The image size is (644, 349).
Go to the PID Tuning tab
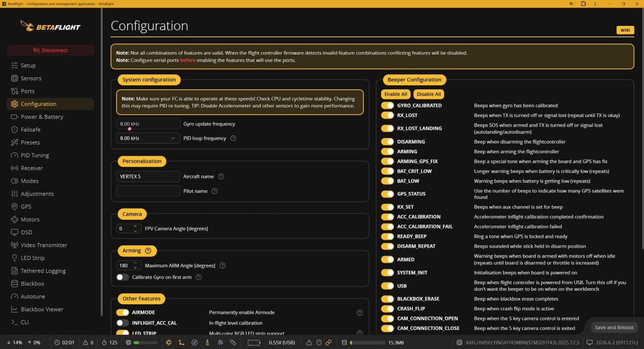coord(50,155)
